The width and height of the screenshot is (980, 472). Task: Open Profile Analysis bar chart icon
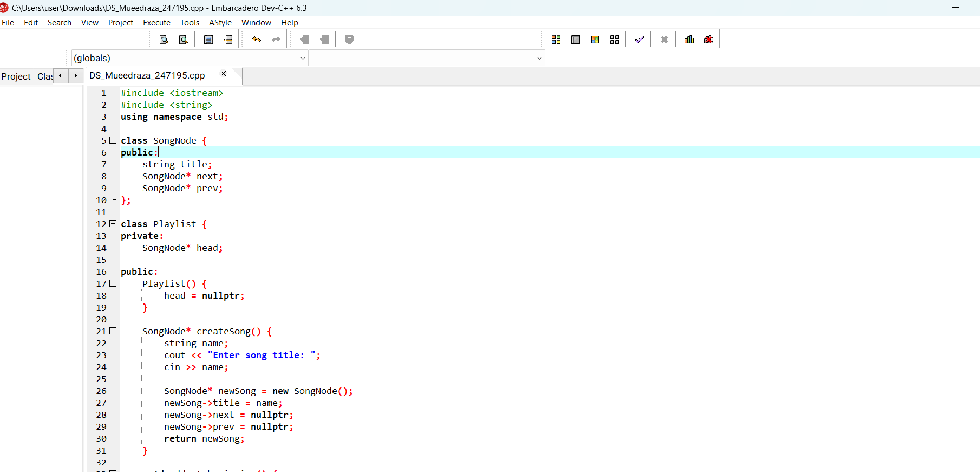click(x=689, y=40)
